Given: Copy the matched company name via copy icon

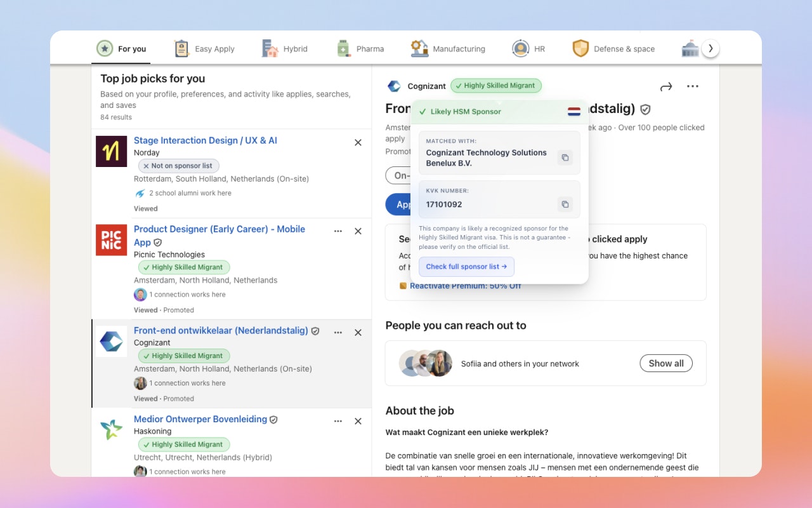Looking at the screenshot, I should pyautogui.click(x=565, y=157).
